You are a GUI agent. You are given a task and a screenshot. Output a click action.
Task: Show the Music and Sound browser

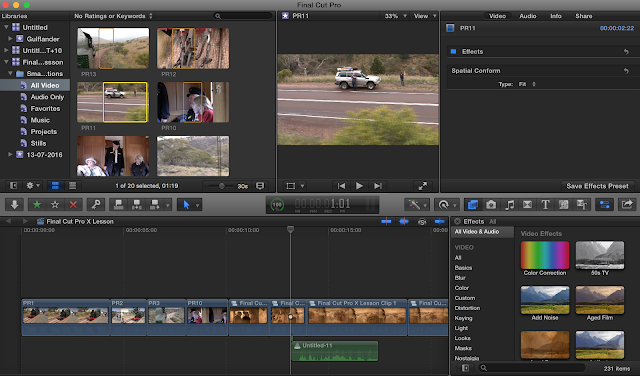[x=509, y=205]
